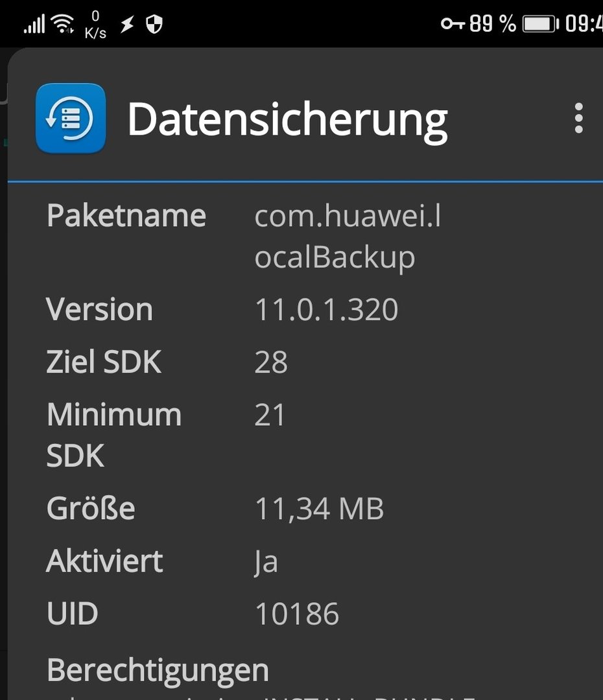
Task: Select the Datensicherung app title
Action: [x=288, y=120]
